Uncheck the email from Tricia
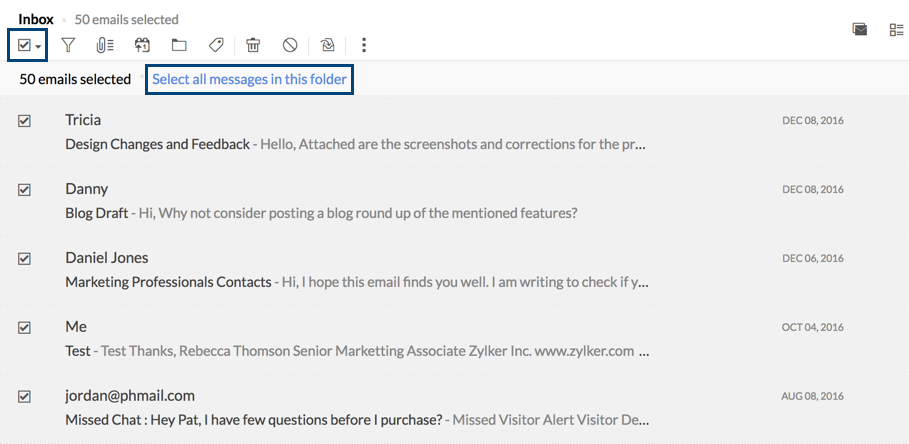 point(24,121)
